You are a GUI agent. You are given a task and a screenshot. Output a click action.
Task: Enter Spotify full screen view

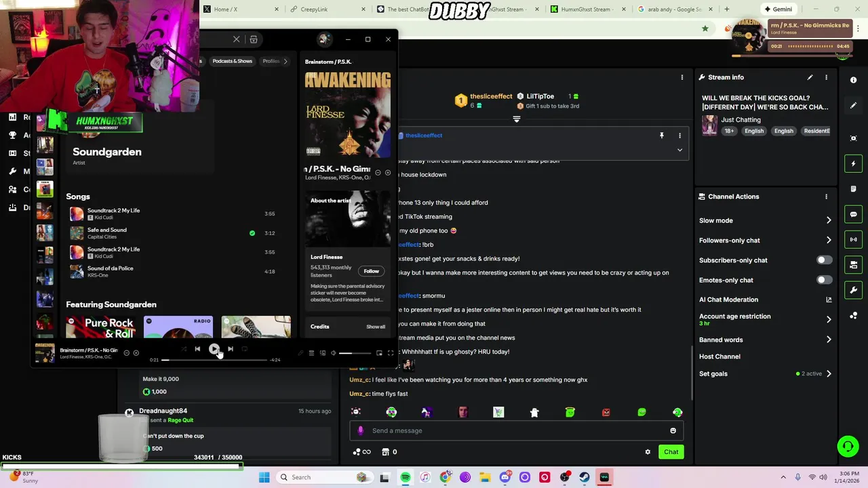click(390, 353)
